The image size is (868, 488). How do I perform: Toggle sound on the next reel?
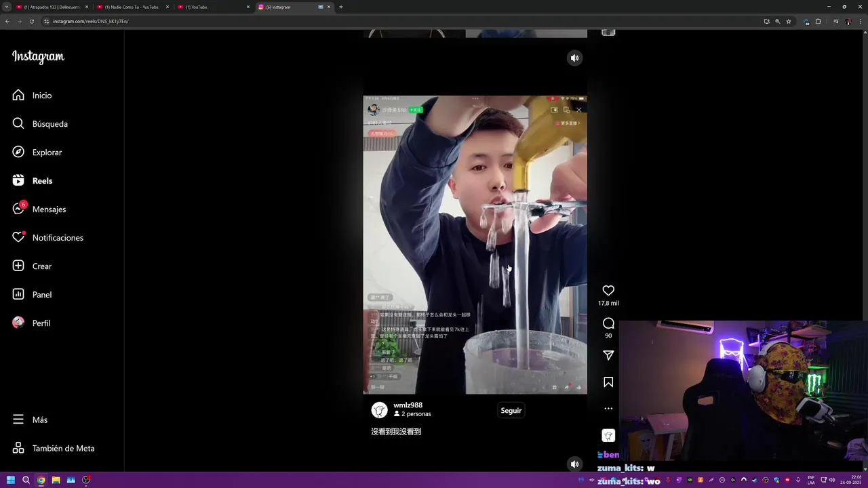pos(574,464)
